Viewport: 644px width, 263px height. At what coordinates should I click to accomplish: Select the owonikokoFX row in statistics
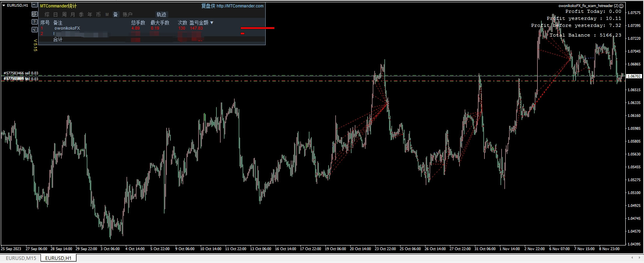point(67,28)
